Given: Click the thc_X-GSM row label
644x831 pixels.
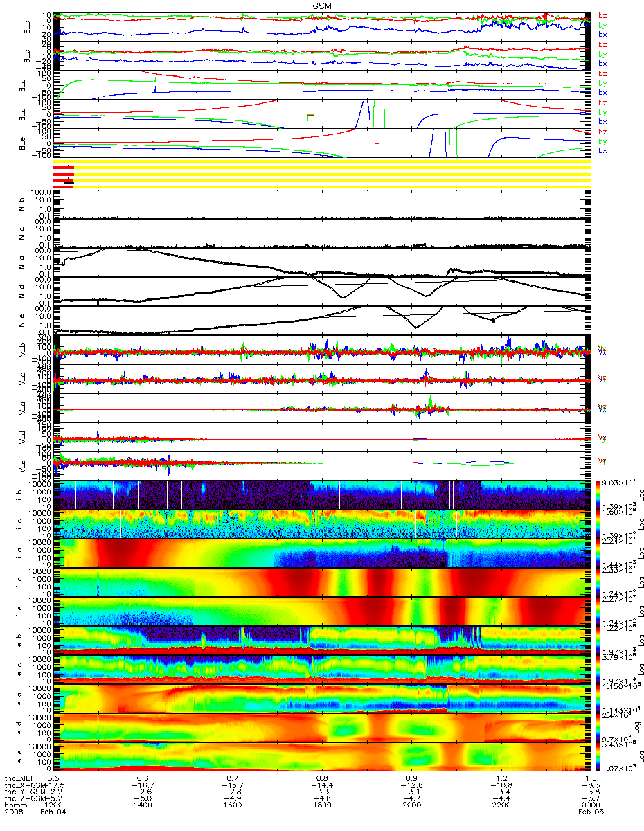Looking at the screenshot, I should (24, 785).
